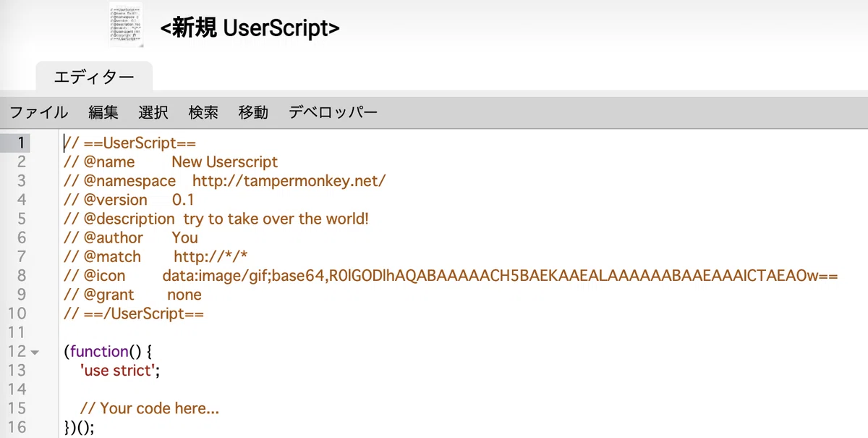Click line number 8 in the gutter

[x=21, y=276]
